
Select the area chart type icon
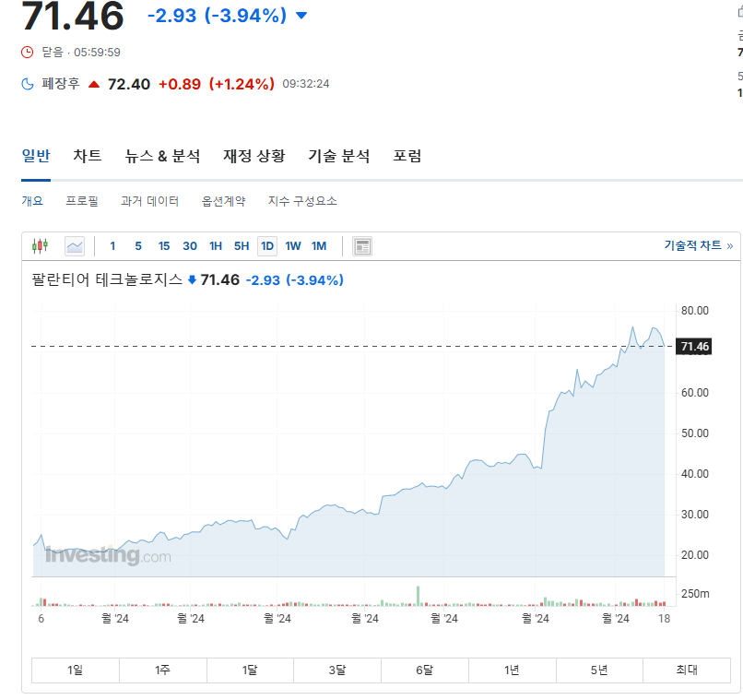click(x=75, y=246)
